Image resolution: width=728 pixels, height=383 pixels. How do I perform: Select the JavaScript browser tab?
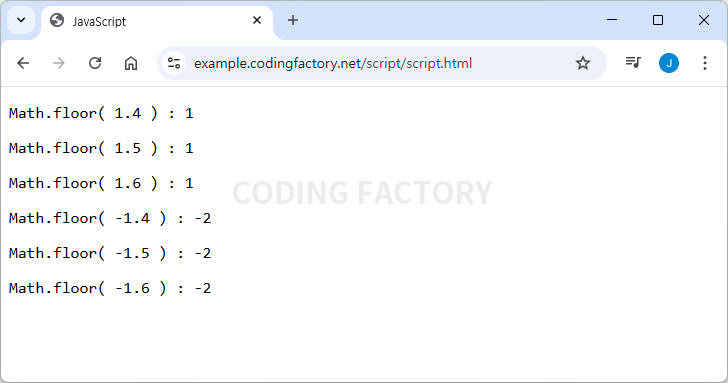point(156,21)
